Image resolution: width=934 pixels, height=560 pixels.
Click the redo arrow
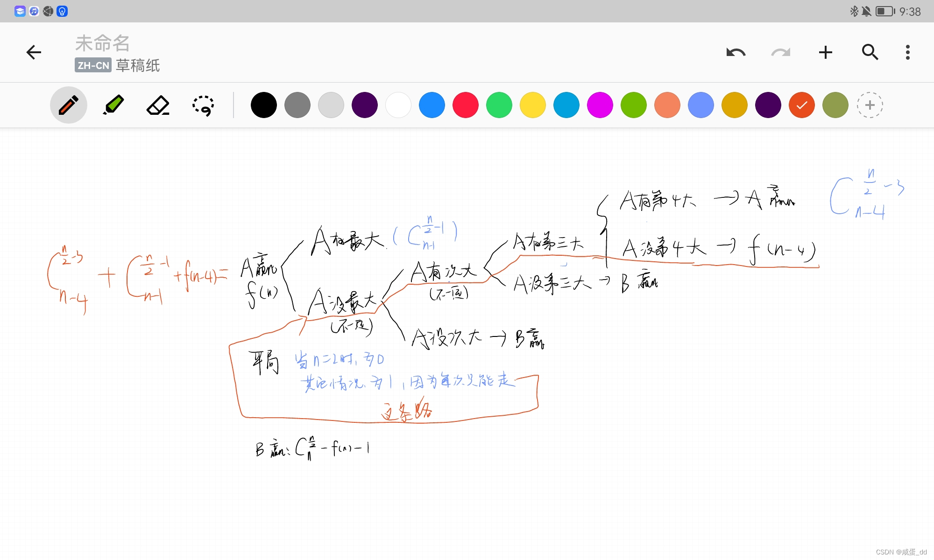point(780,52)
